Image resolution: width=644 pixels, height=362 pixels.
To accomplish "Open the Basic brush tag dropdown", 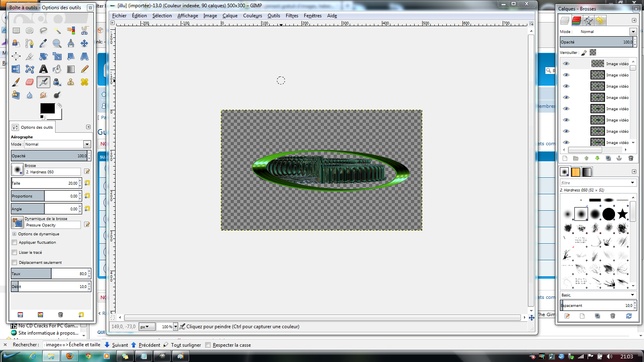I will pos(632,295).
